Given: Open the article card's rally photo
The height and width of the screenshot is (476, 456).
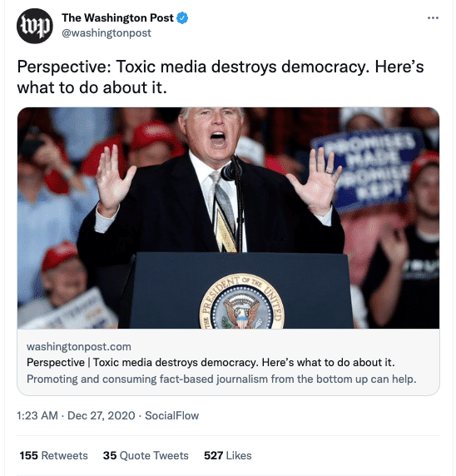Looking at the screenshot, I should [x=228, y=218].
